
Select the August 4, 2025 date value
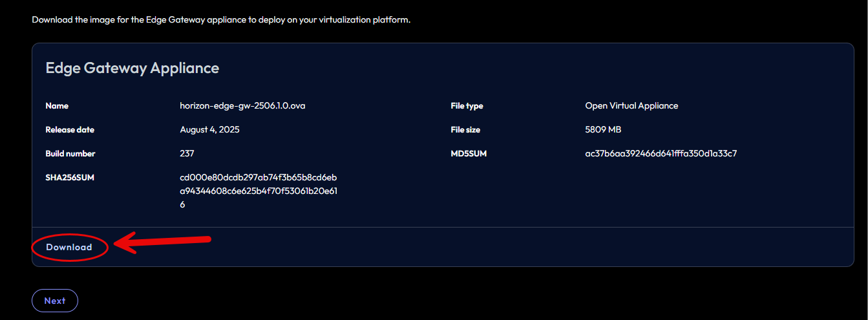click(x=209, y=129)
